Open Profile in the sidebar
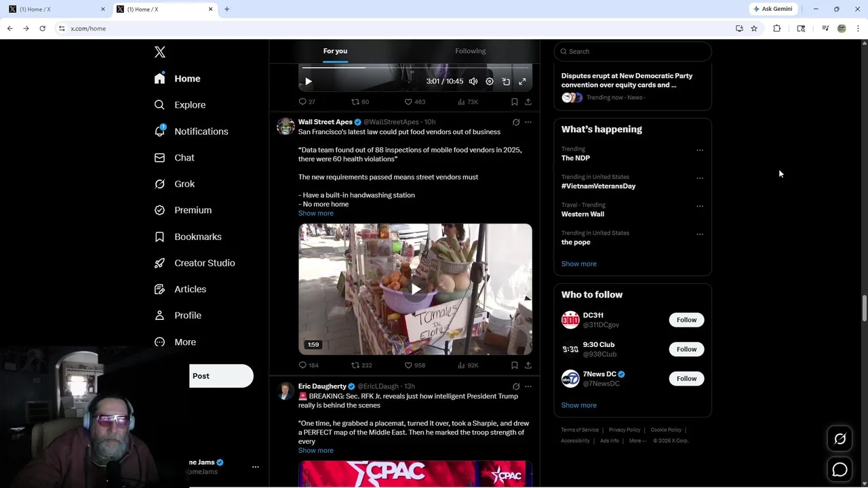 (x=178, y=316)
